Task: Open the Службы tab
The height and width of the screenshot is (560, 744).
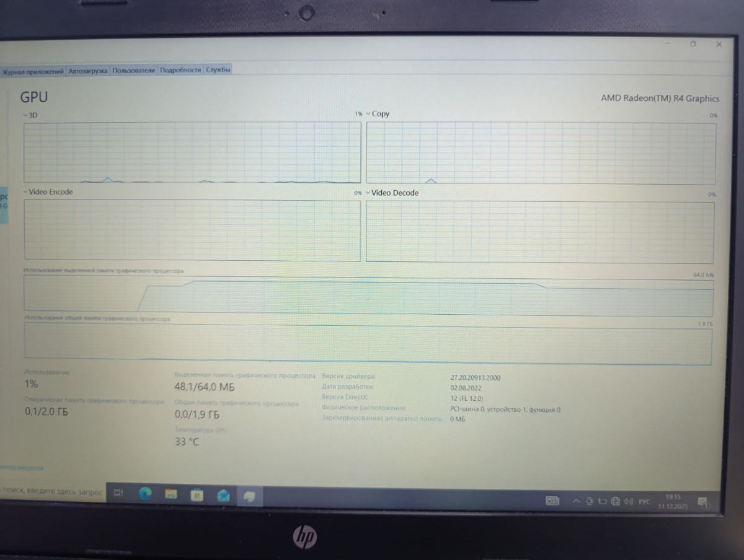Action: [x=218, y=70]
